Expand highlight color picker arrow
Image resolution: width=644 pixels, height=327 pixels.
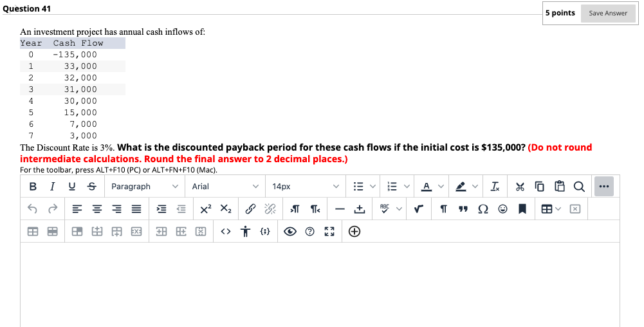[x=475, y=187]
